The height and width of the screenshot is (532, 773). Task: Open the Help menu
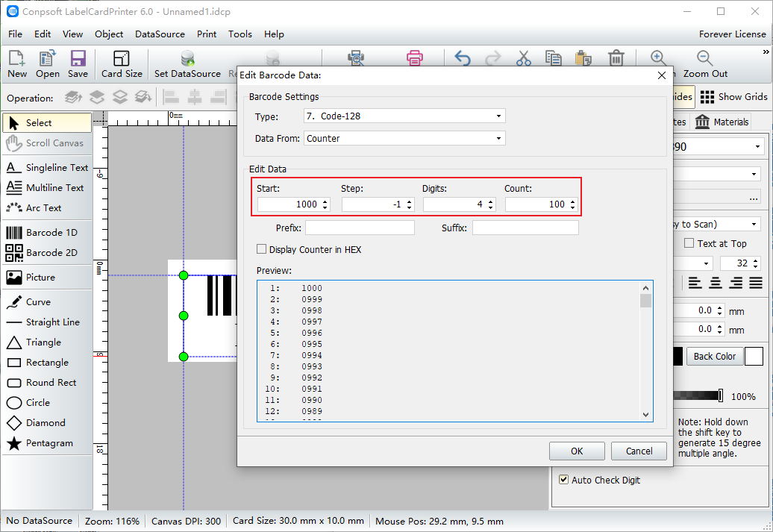274,34
